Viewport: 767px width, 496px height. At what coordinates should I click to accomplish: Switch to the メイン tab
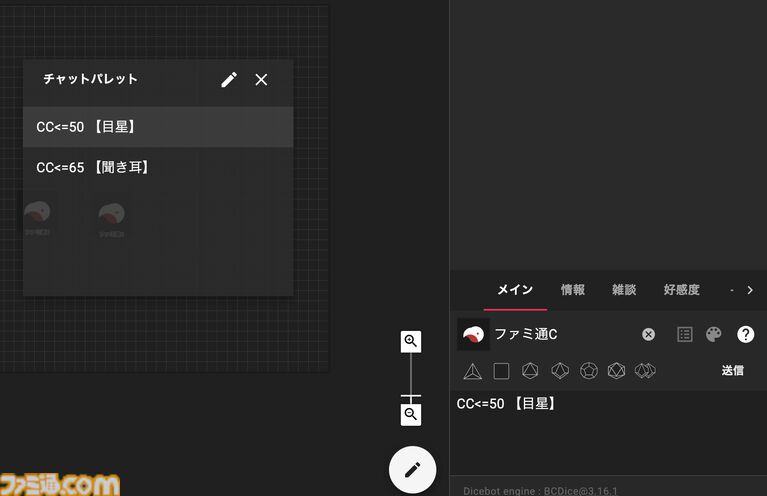click(515, 290)
